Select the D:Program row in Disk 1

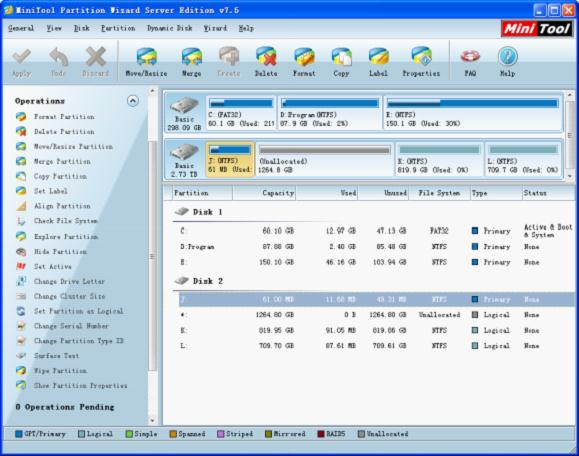[377, 247]
